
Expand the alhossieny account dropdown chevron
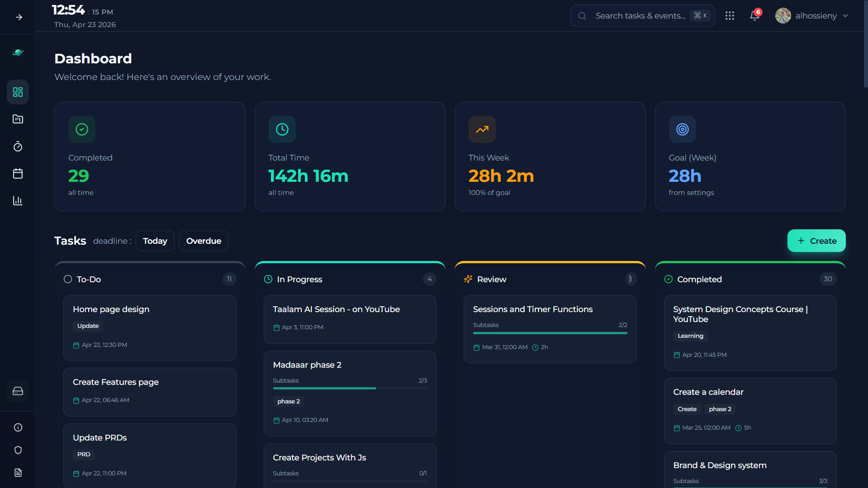(845, 16)
